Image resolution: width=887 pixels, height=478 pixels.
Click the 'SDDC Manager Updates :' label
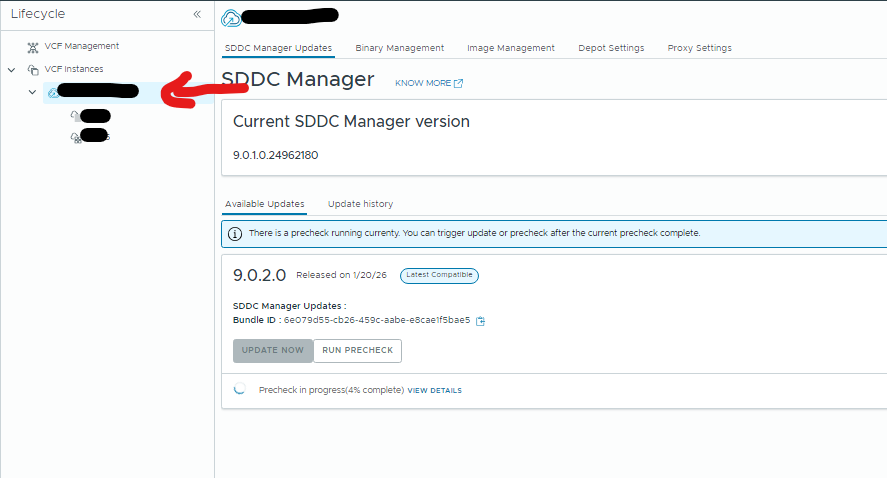[290, 306]
